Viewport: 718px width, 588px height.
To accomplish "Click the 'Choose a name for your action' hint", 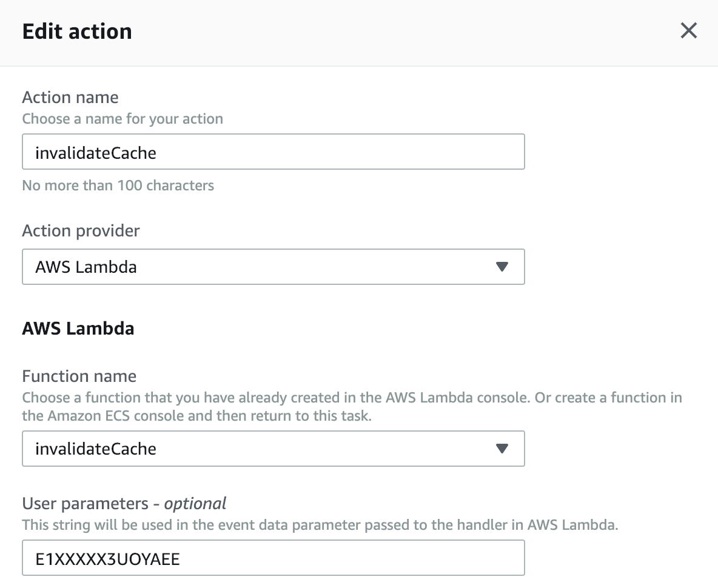I will pyautogui.click(x=122, y=119).
